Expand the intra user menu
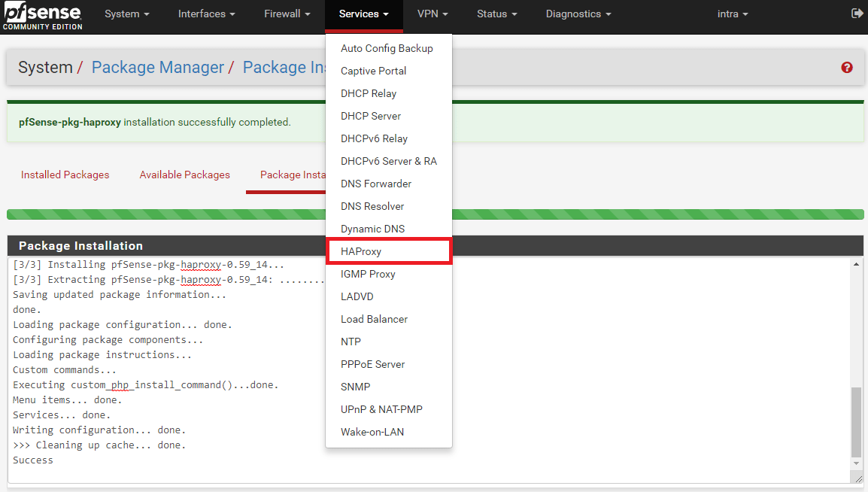The height and width of the screenshot is (492, 868). (732, 14)
